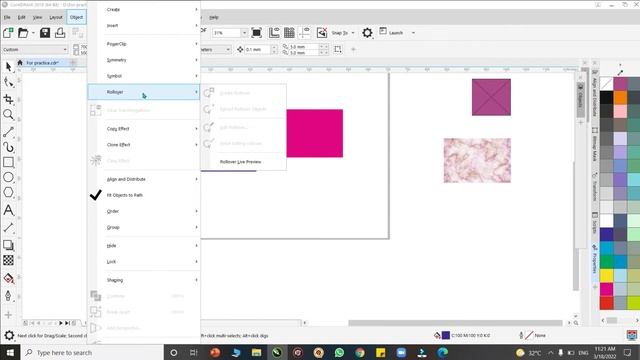This screenshot has width=640, height=360.
Task: Select the Pick tool arrow
Action: pyautogui.click(x=9, y=67)
